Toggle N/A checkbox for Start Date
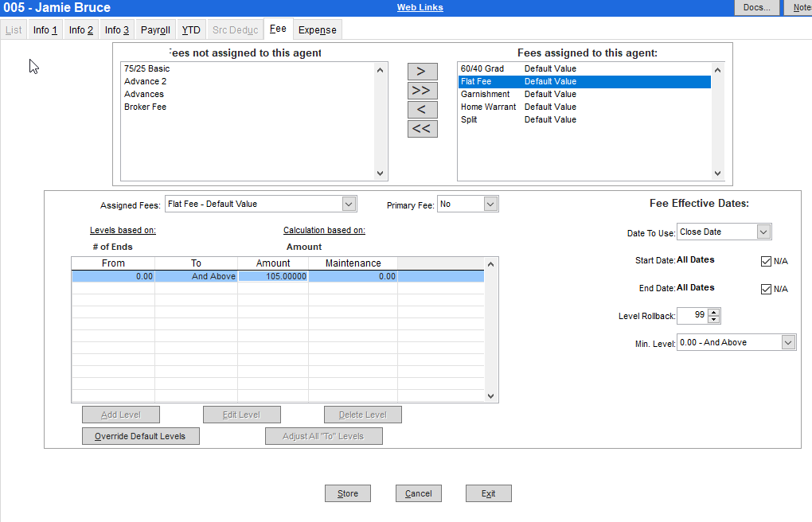The width and height of the screenshot is (812, 522). pyautogui.click(x=764, y=260)
